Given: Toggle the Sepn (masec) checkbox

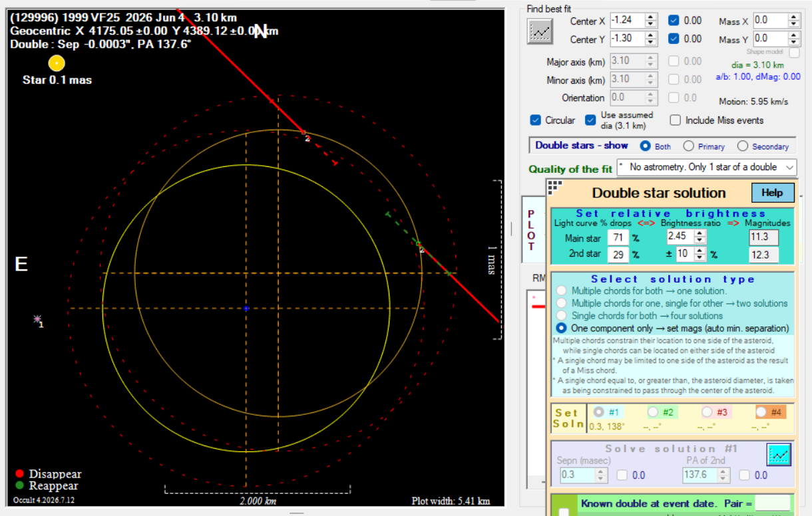Looking at the screenshot, I should click(x=621, y=475).
